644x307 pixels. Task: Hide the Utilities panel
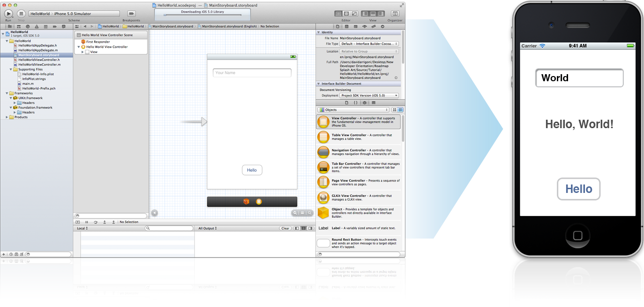tap(381, 14)
